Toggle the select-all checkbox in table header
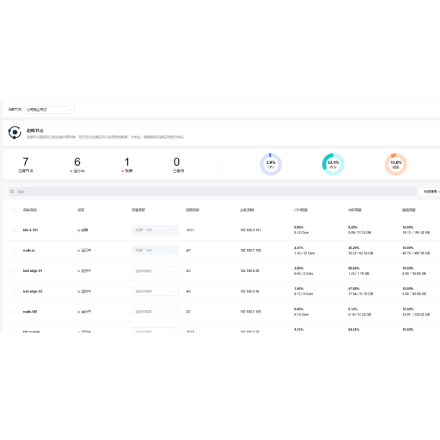The image size is (440, 440). click(14, 210)
